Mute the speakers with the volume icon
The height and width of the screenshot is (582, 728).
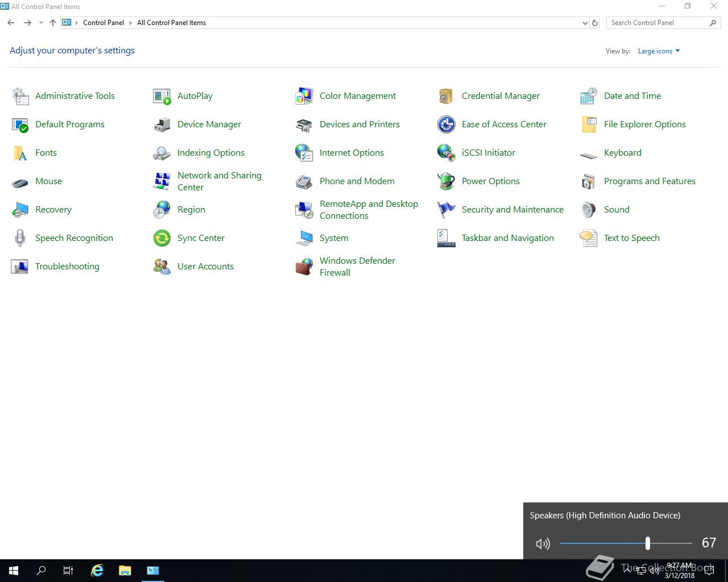tap(543, 544)
